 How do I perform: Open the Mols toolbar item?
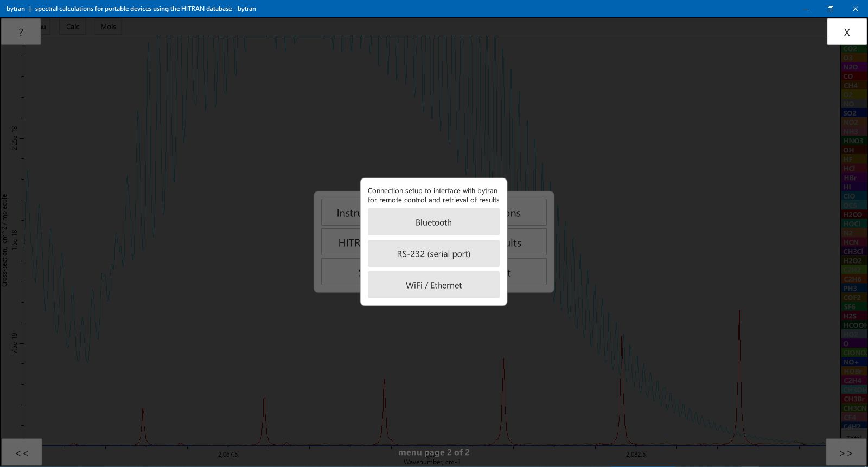(108, 27)
